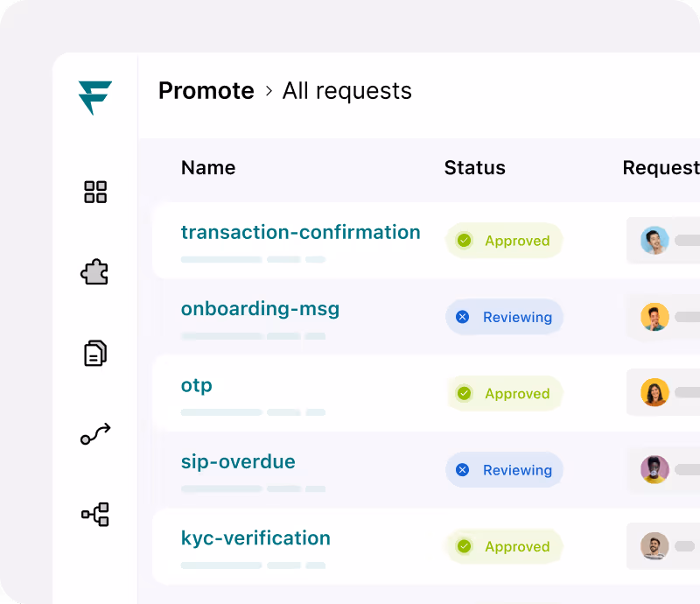The width and height of the screenshot is (700, 604).
Task: Open the otp request
Action: pos(196,385)
